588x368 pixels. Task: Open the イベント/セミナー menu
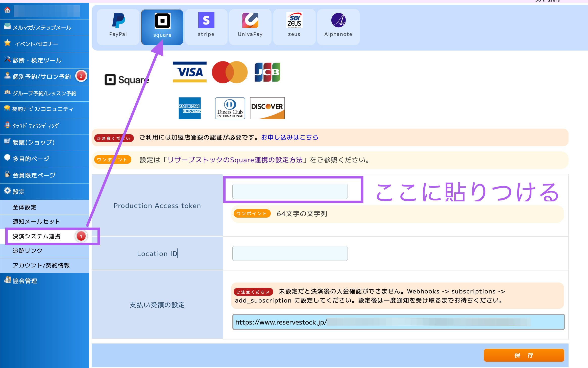[x=44, y=44]
